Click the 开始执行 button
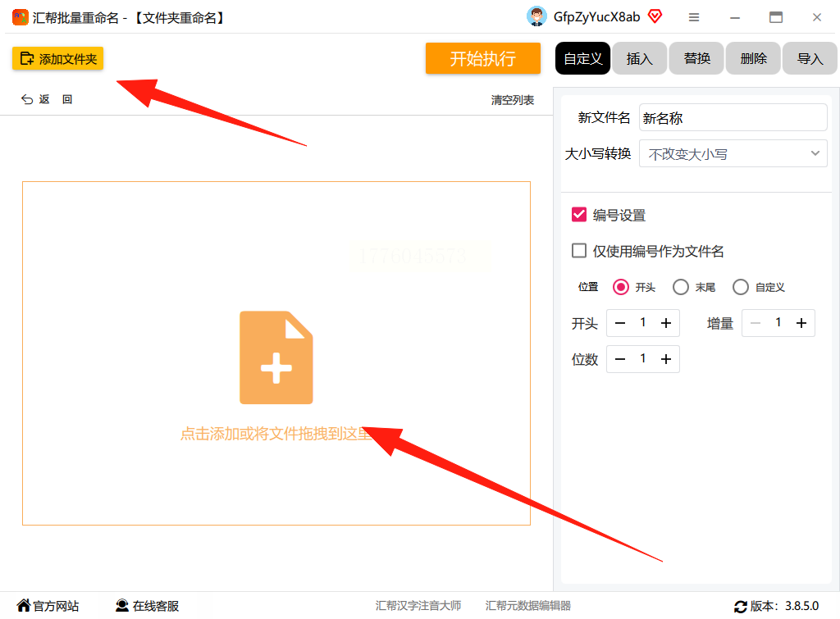The image size is (840, 619). pos(482,58)
